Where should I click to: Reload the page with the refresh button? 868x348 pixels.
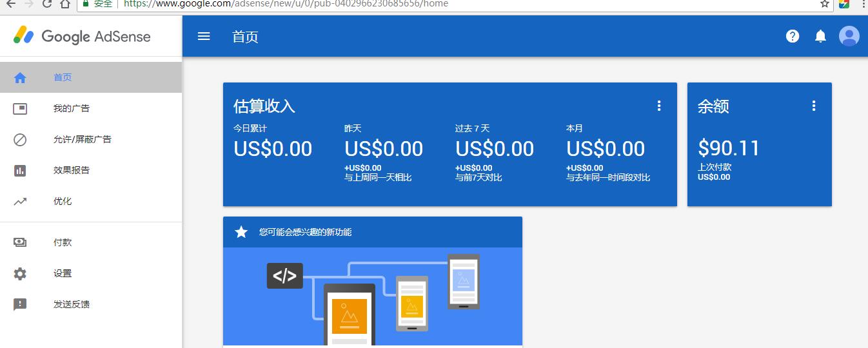tap(46, 4)
